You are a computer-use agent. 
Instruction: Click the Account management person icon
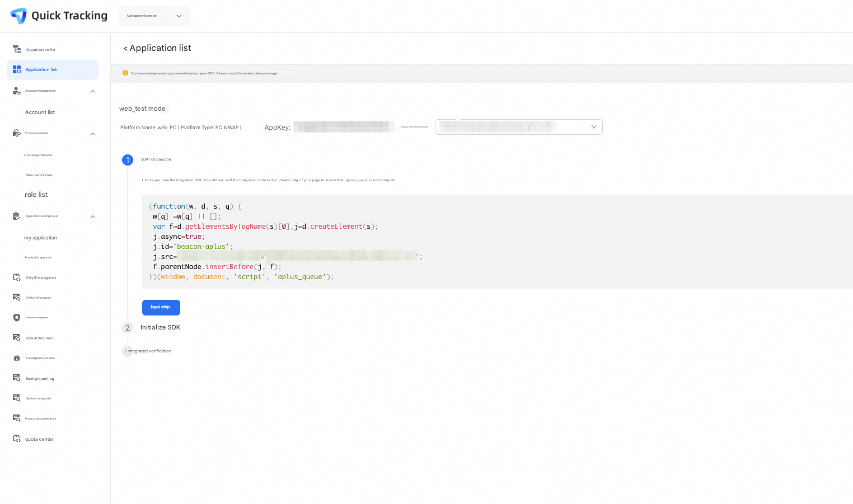coord(17,91)
